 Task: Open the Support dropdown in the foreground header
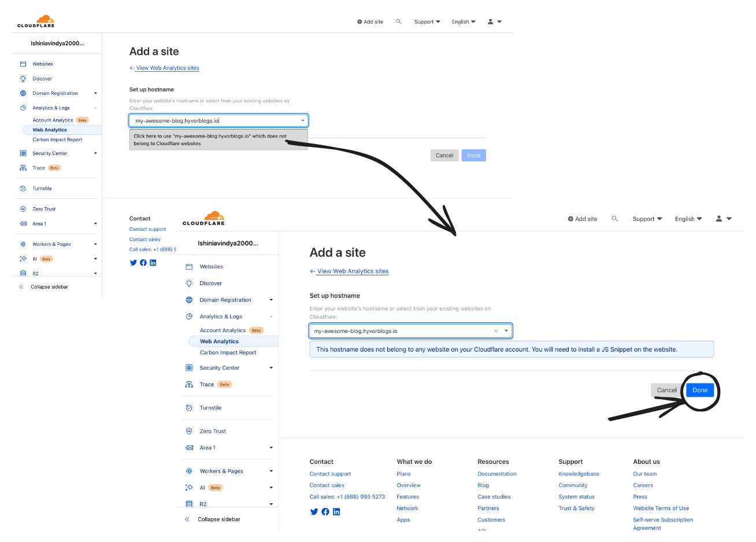point(647,219)
